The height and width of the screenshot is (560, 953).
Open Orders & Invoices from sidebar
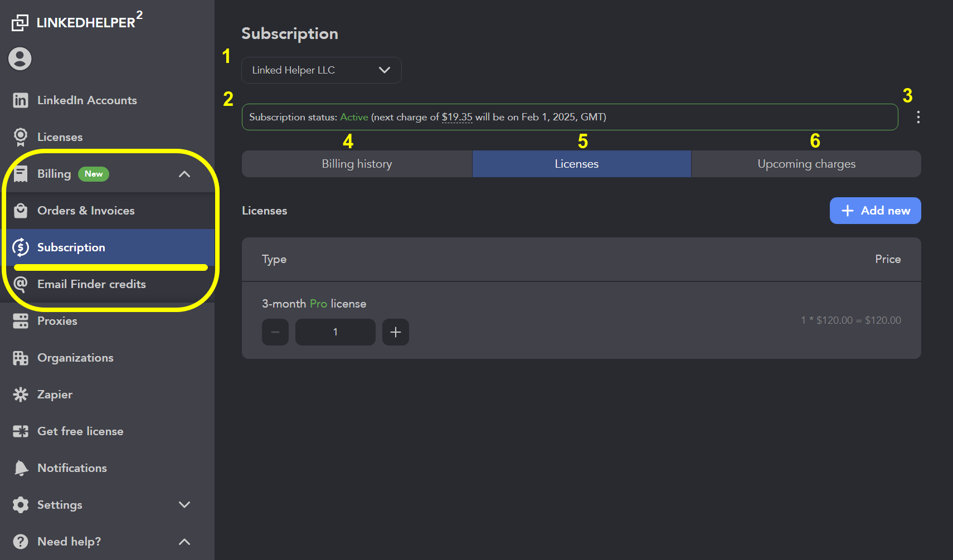[20, 211]
